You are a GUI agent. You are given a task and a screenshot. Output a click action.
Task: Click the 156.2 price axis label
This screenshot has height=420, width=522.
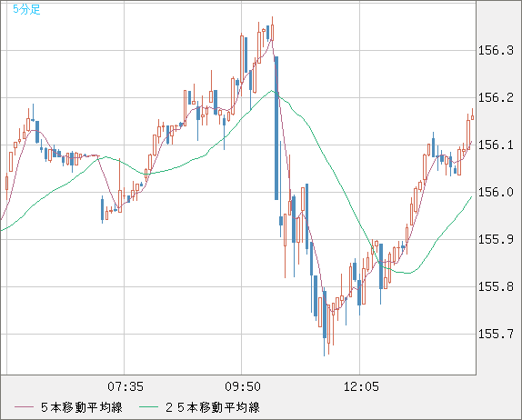(496, 98)
